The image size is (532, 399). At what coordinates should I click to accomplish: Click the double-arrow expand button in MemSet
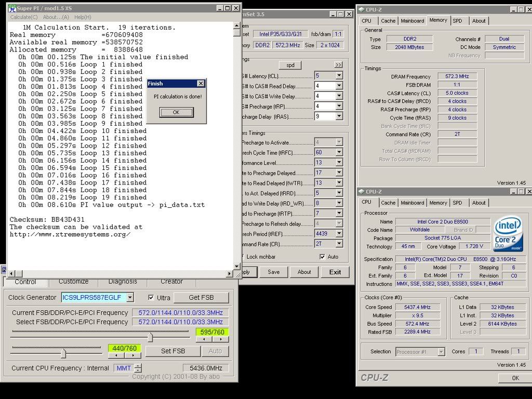tap(338, 65)
